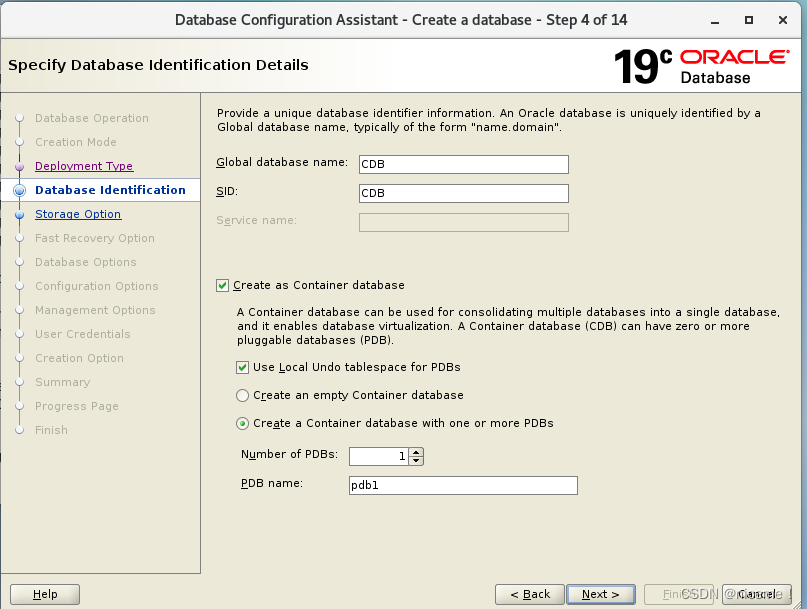Increase the Number of PDBs spinner
The image size is (807, 609).
coord(416,452)
